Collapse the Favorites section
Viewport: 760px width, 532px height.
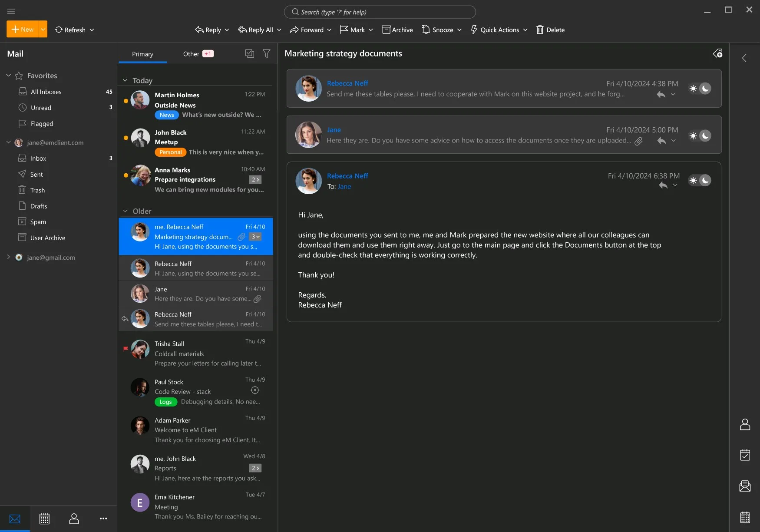click(8, 76)
